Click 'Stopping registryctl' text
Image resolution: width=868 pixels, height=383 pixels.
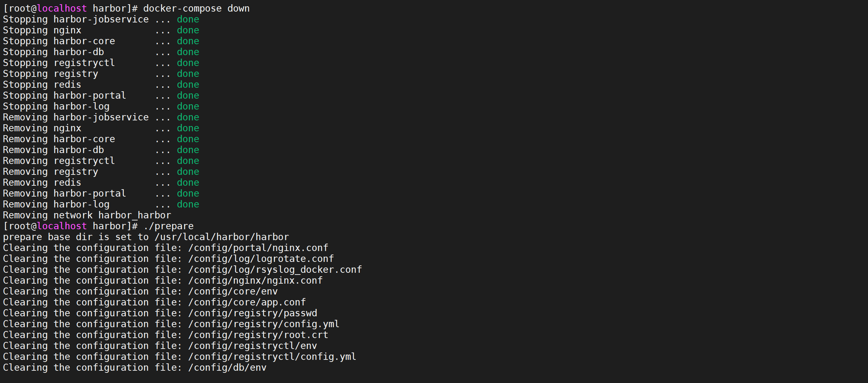click(x=59, y=63)
